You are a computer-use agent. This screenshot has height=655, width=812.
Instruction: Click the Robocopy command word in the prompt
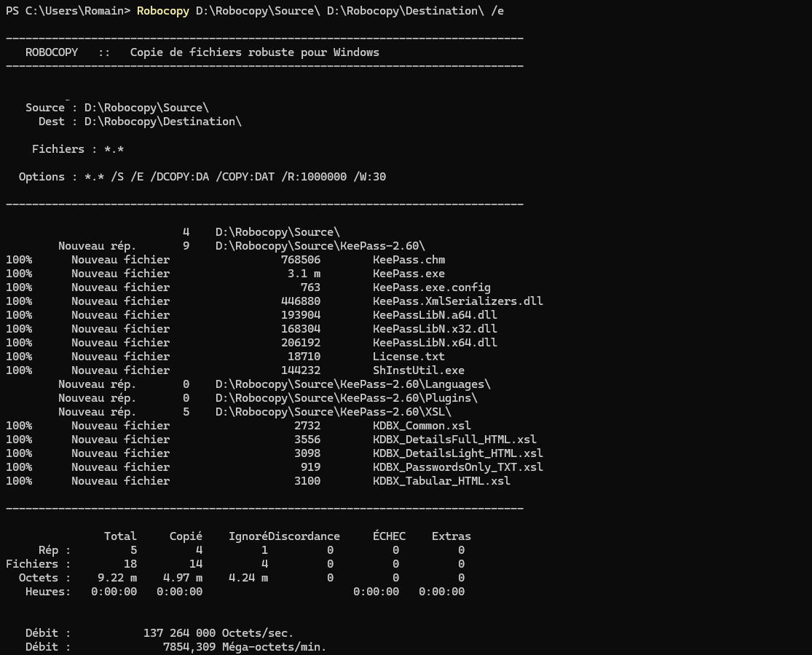point(163,11)
